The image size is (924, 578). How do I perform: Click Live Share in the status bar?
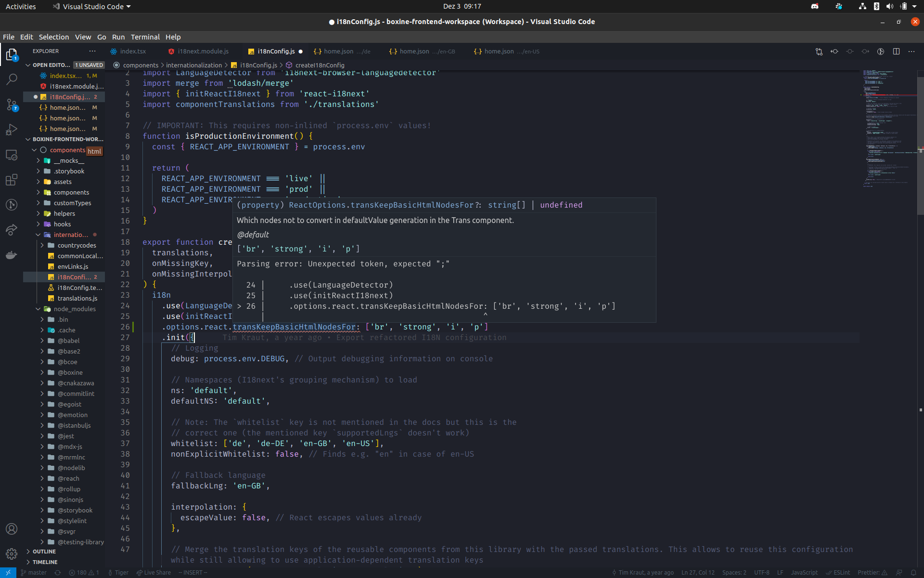pos(154,573)
